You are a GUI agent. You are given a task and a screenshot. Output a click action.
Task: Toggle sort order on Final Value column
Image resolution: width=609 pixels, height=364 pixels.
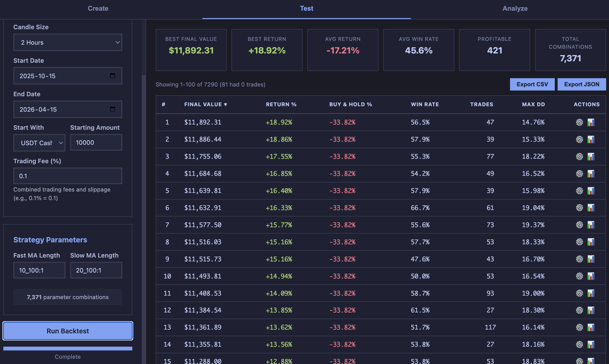tap(206, 104)
